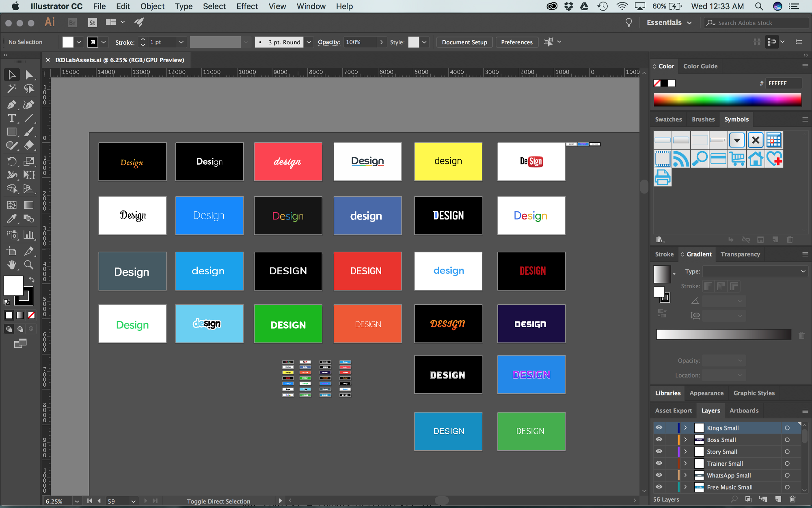Select the Rotate tool
The image size is (812, 508).
pyautogui.click(x=11, y=161)
